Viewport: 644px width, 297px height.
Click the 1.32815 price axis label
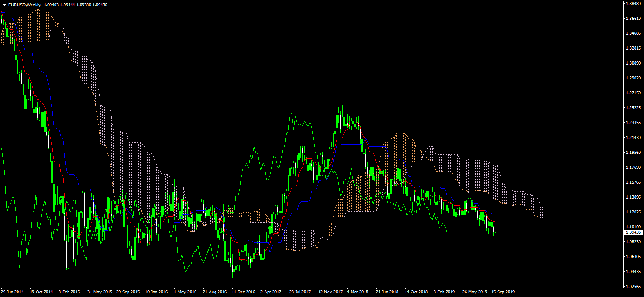[x=633, y=48]
